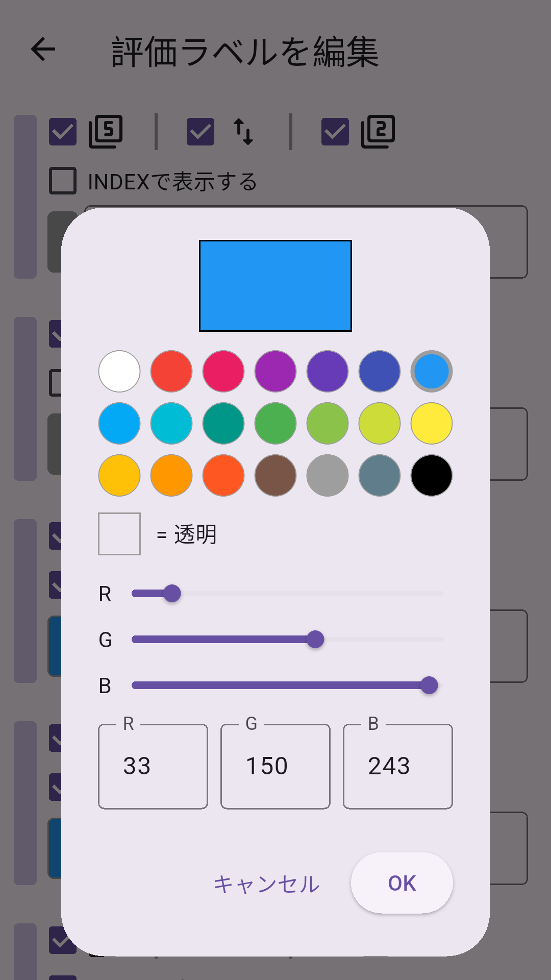The height and width of the screenshot is (980, 551).
Task: Select the white color circle
Action: coord(119,372)
